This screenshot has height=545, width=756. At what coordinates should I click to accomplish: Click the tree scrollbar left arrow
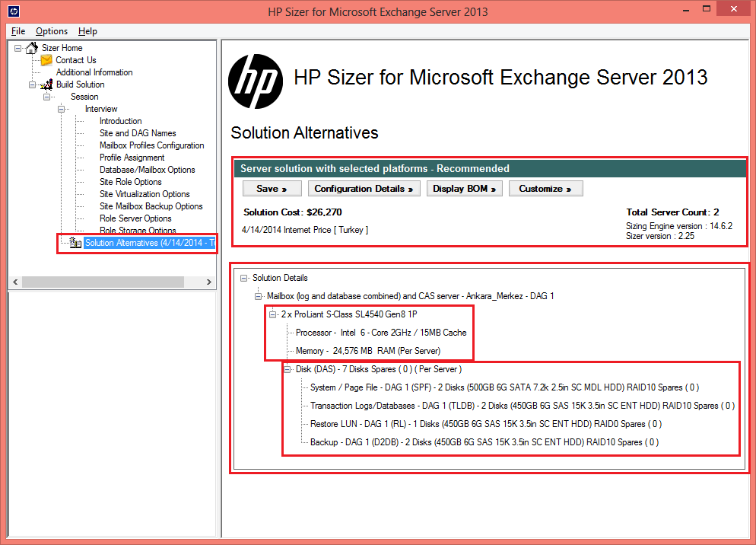click(15, 282)
